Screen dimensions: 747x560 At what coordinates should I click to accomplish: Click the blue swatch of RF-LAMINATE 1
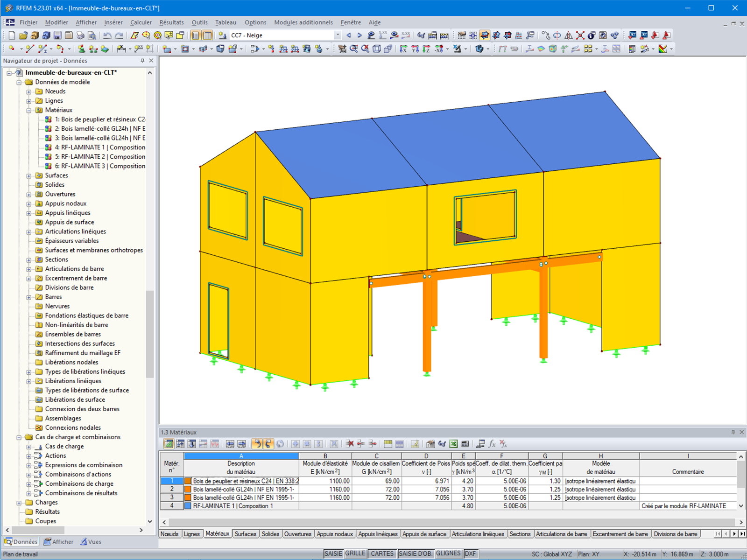click(188, 506)
